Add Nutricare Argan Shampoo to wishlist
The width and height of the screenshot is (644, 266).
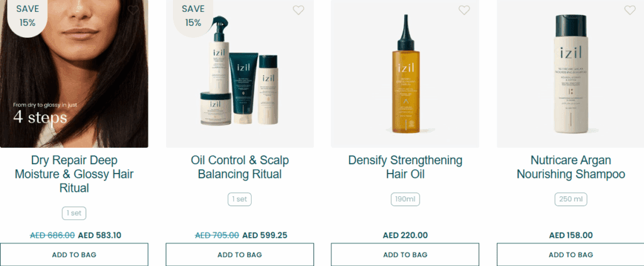click(x=630, y=10)
